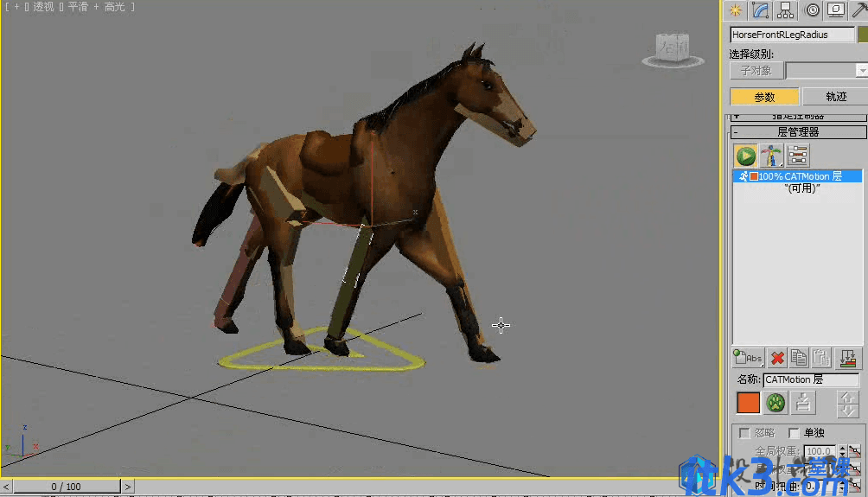
Task: Step timeline back with the < arrow
Action: [x=6, y=487]
